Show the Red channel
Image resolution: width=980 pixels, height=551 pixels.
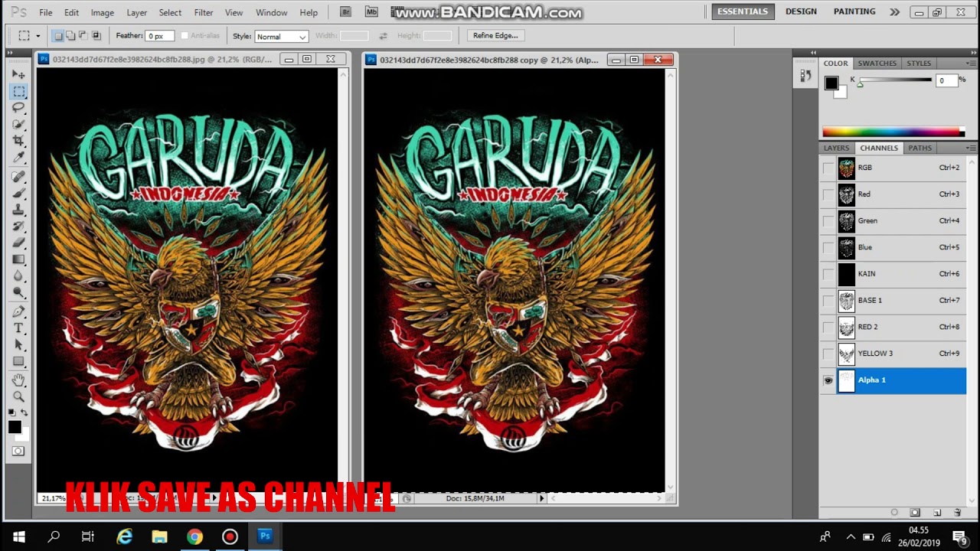(828, 194)
